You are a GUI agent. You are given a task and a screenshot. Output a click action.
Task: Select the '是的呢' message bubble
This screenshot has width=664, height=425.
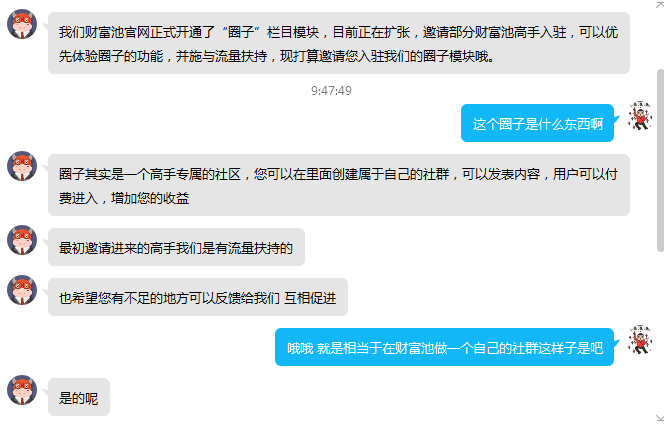point(79,397)
